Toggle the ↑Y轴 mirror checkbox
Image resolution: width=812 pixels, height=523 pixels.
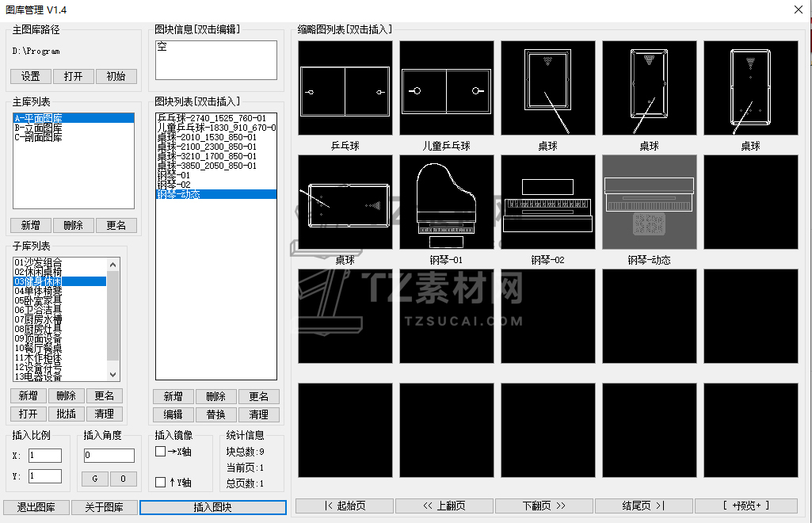[161, 482]
